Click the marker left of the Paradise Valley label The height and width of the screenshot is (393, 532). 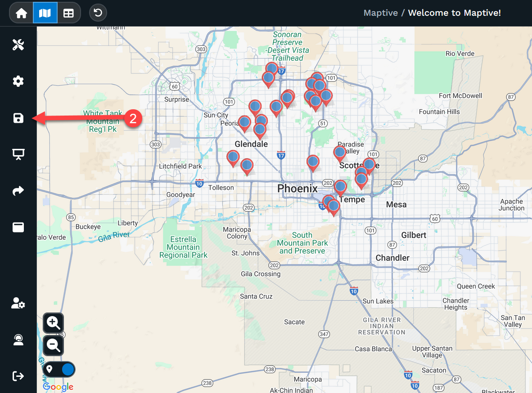pyautogui.click(x=340, y=152)
